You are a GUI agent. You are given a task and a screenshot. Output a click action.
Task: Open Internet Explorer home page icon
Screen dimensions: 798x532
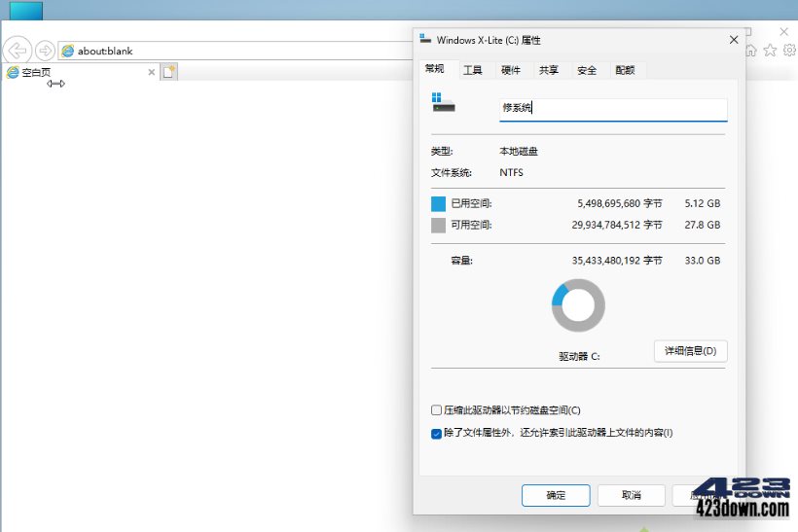751,51
